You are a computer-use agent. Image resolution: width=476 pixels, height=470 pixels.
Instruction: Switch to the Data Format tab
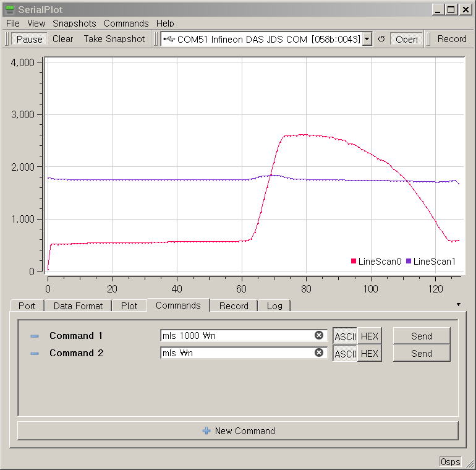click(78, 305)
